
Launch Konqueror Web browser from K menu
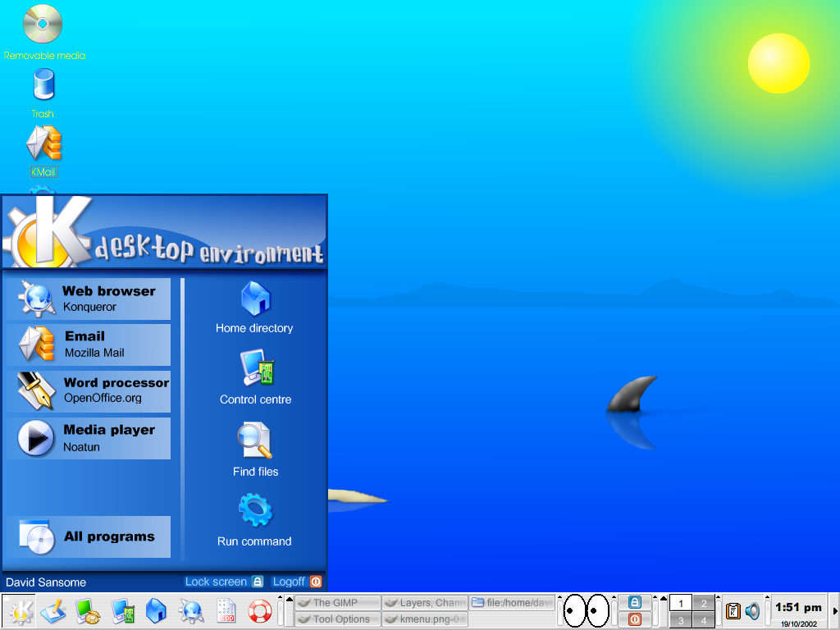click(x=89, y=299)
